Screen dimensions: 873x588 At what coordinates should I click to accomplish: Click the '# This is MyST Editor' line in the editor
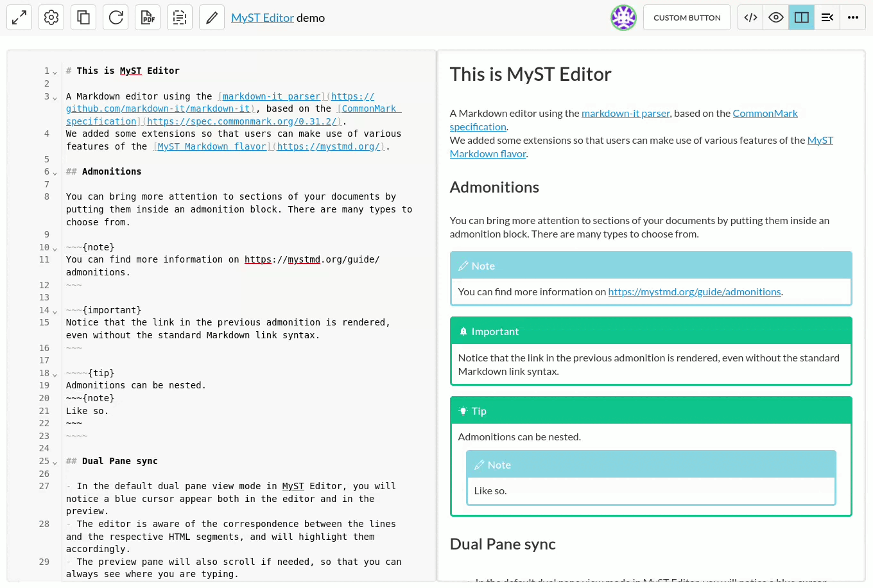tap(123, 71)
